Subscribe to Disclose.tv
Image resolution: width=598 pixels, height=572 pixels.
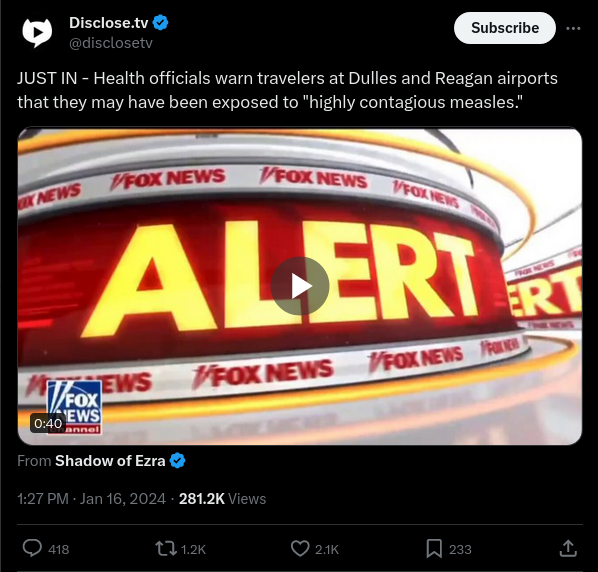(505, 28)
